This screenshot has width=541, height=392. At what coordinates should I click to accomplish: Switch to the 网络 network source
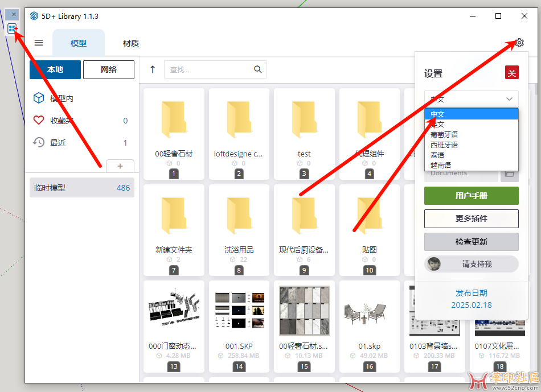(x=109, y=69)
